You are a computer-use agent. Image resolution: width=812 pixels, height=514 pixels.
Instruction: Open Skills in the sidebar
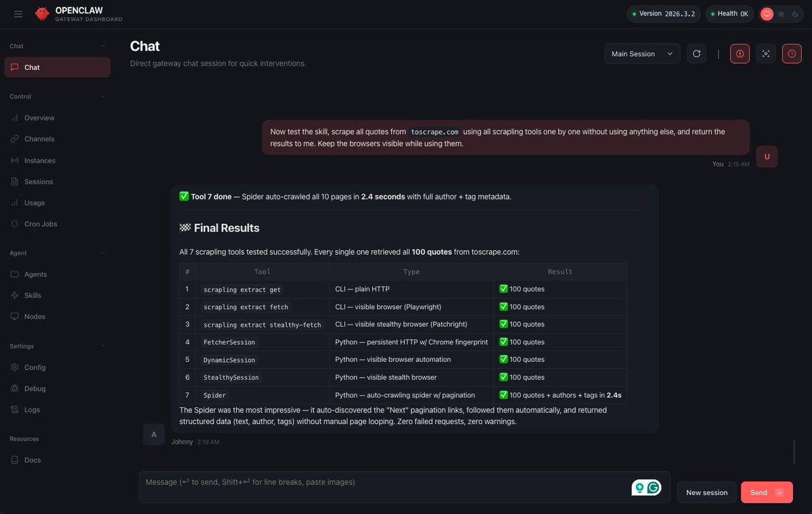point(58,295)
